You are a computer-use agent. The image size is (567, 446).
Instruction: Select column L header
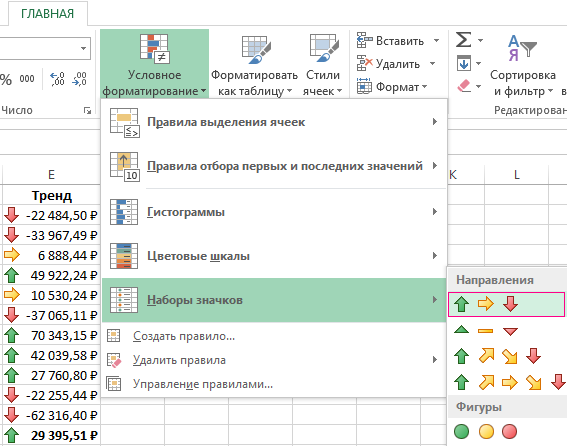516,175
